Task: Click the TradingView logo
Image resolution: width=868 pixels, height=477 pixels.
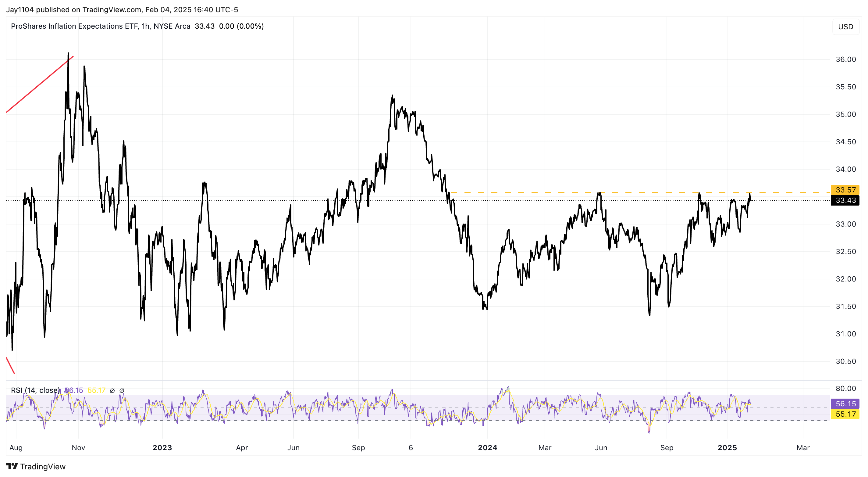Action: coord(36,467)
